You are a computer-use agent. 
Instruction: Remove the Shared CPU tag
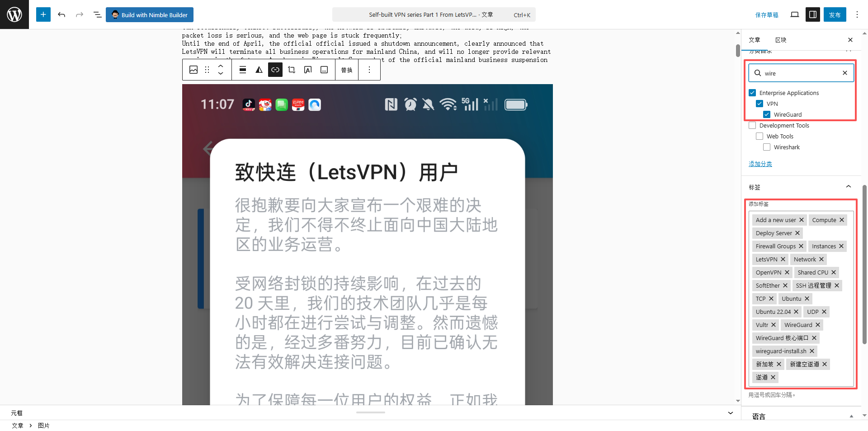(x=834, y=273)
